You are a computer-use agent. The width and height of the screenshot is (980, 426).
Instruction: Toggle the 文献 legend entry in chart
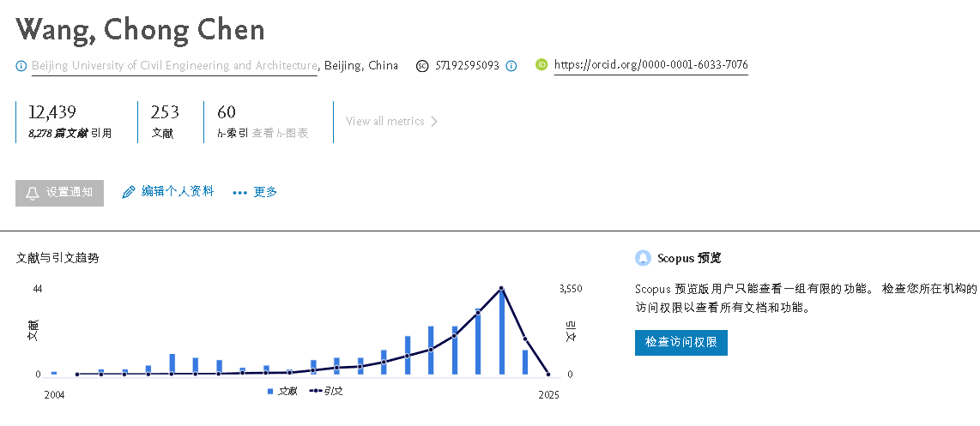pyautogui.click(x=282, y=391)
